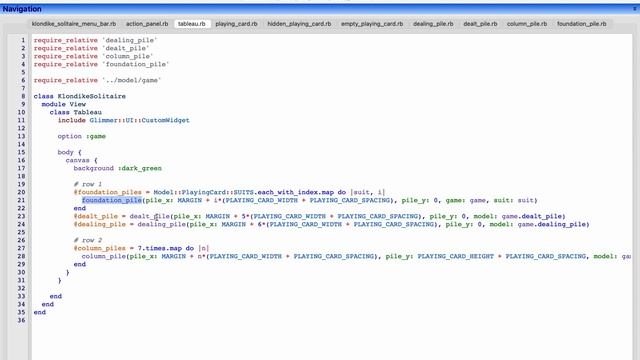Open the playing_card.rb tab
The image size is (640, 360).
(x=236, y=24)
